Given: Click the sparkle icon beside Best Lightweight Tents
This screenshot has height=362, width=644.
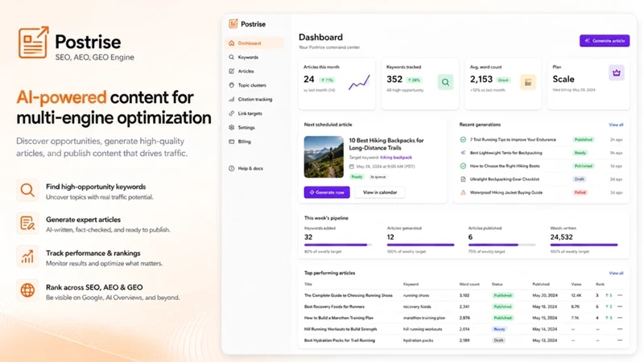Looking at the screenshot, I should tap(463, 153).
